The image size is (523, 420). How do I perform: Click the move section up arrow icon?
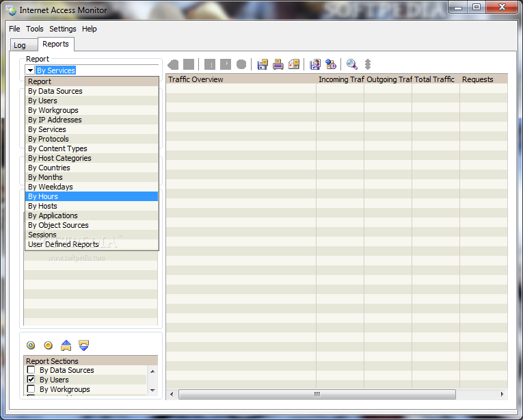click(x=66, y=345)
